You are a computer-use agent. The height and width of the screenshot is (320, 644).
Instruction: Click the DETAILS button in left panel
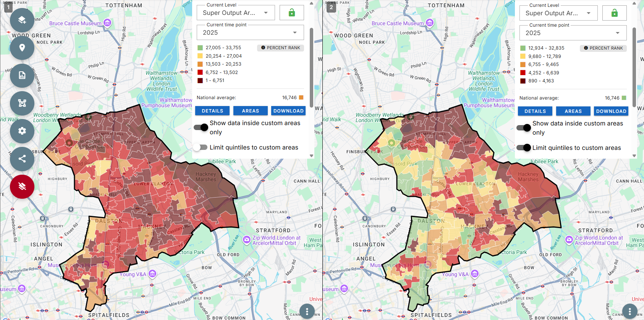click(212, 111)
